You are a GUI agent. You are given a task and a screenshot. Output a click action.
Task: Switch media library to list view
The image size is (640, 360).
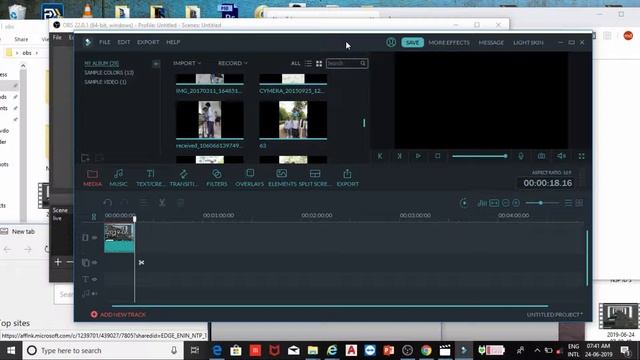point(309,63)
